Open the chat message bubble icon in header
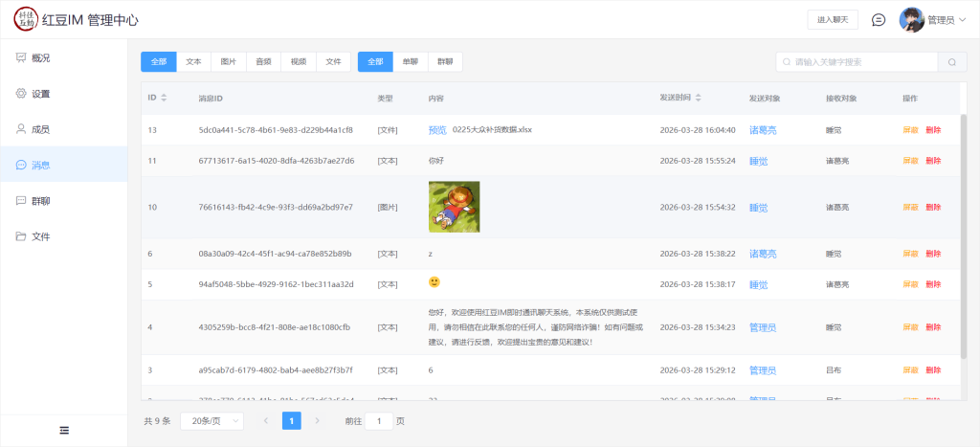This screenshot has height=447, width=980. [x=879, y=20]
